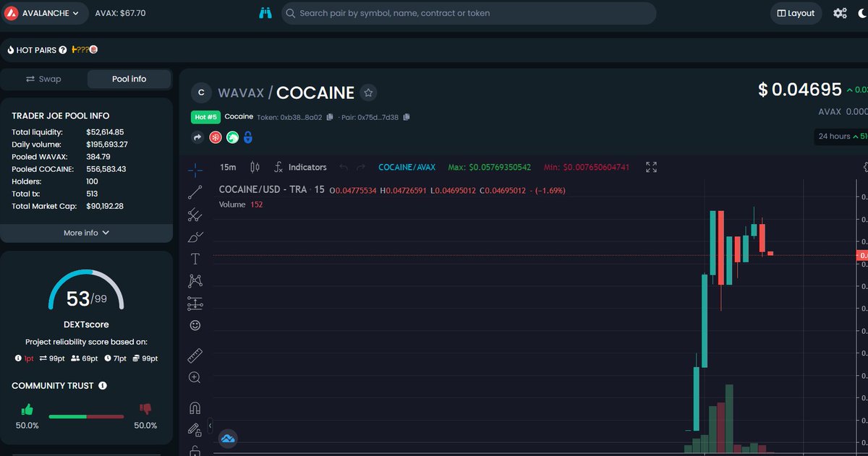Redo the chart action
This screenshot has width=868, height=456.
[x=361, y=167]
